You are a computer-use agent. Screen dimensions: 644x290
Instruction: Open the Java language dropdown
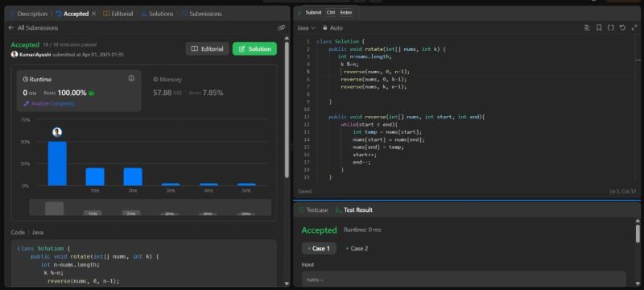coord(307,27)
